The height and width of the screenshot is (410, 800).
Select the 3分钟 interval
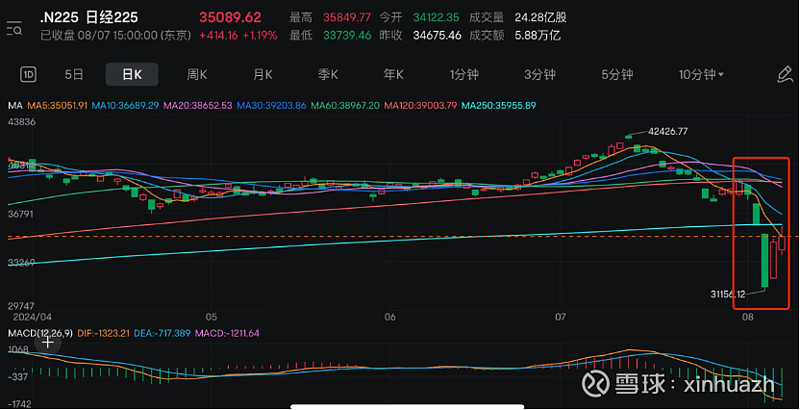click(540, 75)
